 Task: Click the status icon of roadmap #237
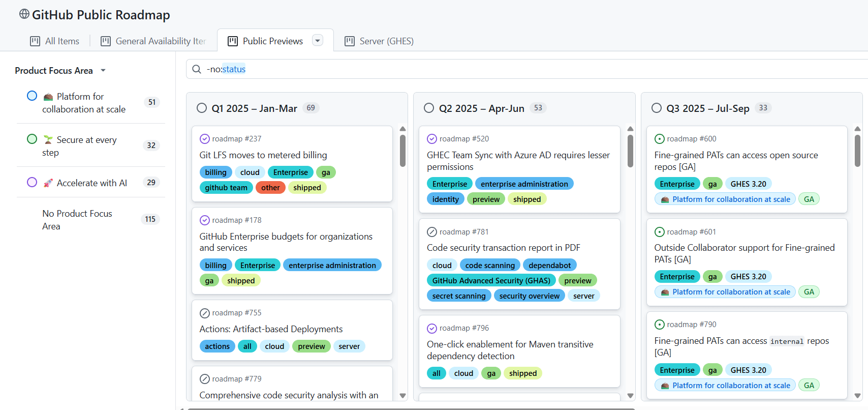pyautogui.click(x=205, y=139)
